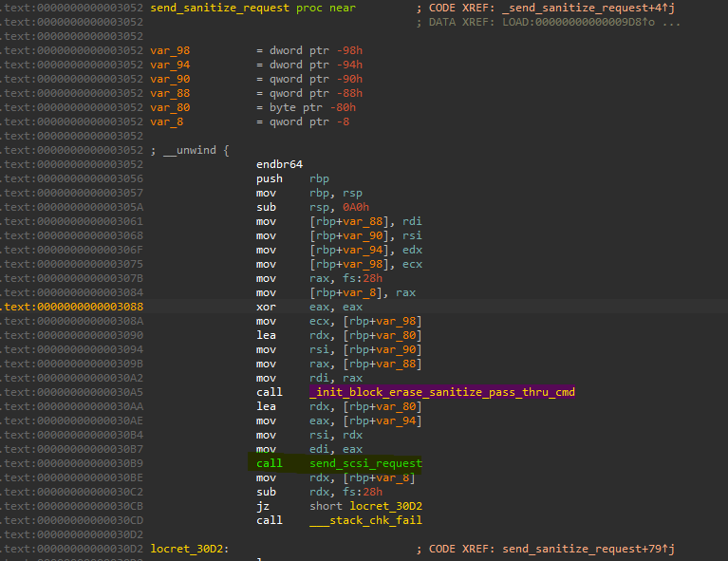This screenshot has height=561, width=728.
Task: Click the mov rsi, rdx instruction
Action: tap(309, 435)
